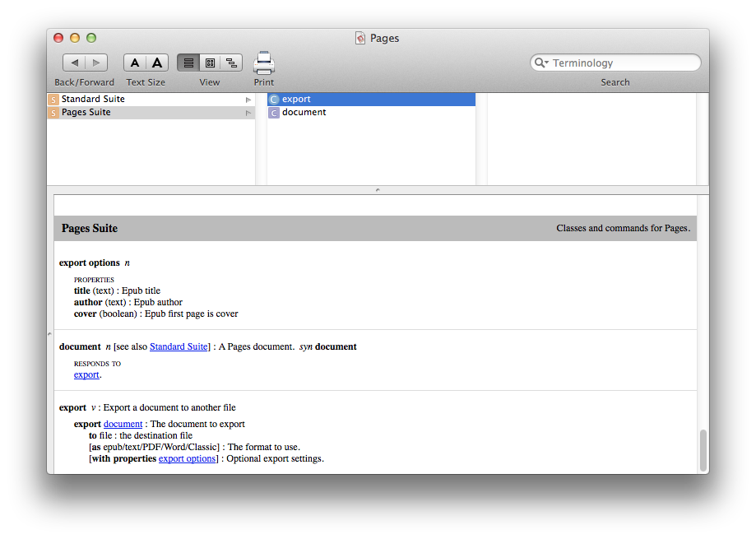The height and width of the screenshot is (539, 756).
Task: Click the author (text) property line
Action: coord(128,302)
